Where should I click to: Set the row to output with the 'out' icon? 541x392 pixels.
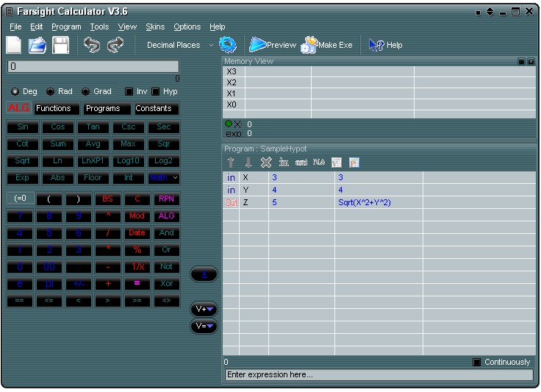(301, 163)
